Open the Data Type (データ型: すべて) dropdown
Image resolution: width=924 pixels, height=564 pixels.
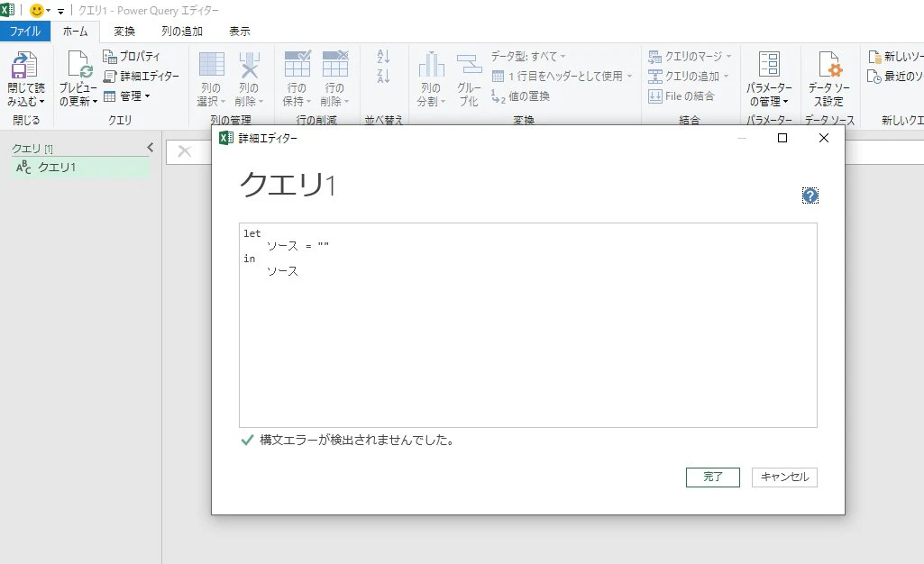[528, 57]
